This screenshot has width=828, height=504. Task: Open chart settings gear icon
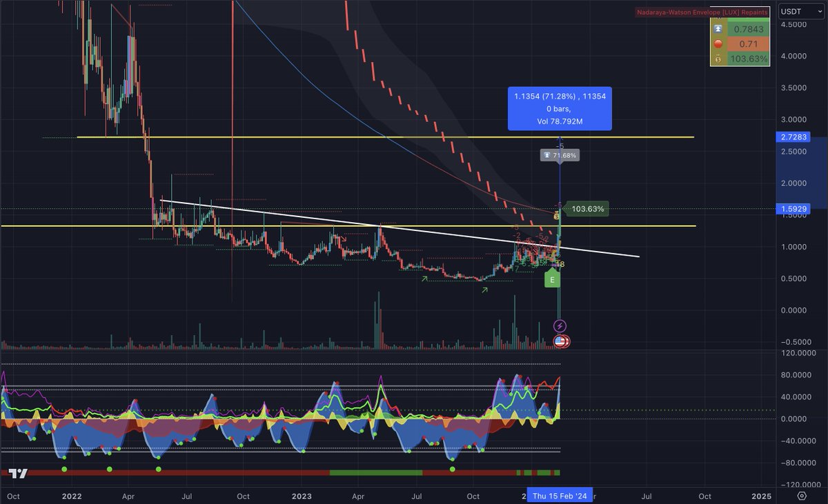(x=801, y=496)
